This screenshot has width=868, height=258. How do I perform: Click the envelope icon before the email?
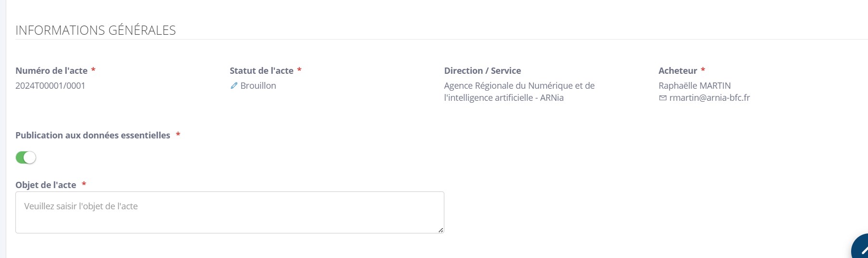[663, 98]
